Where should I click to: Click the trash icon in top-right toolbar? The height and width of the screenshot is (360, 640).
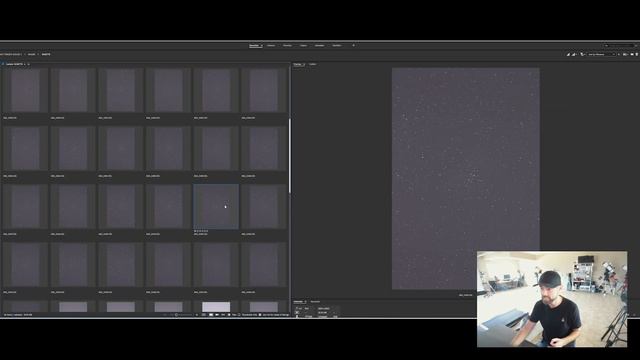click(x=637, y=54)
